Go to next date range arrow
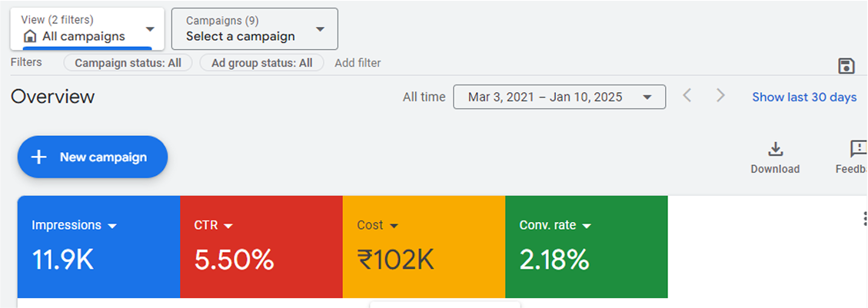 (x=720, y=96)
